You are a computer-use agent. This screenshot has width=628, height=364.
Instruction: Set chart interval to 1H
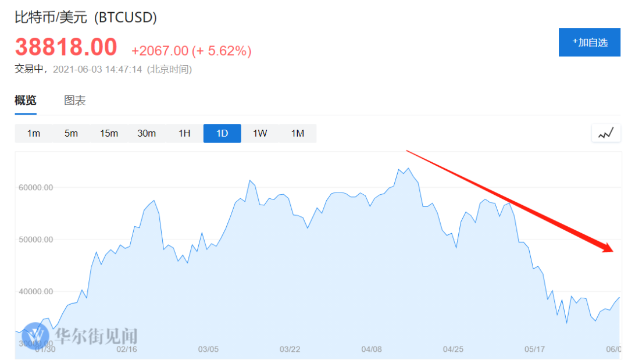184,133
